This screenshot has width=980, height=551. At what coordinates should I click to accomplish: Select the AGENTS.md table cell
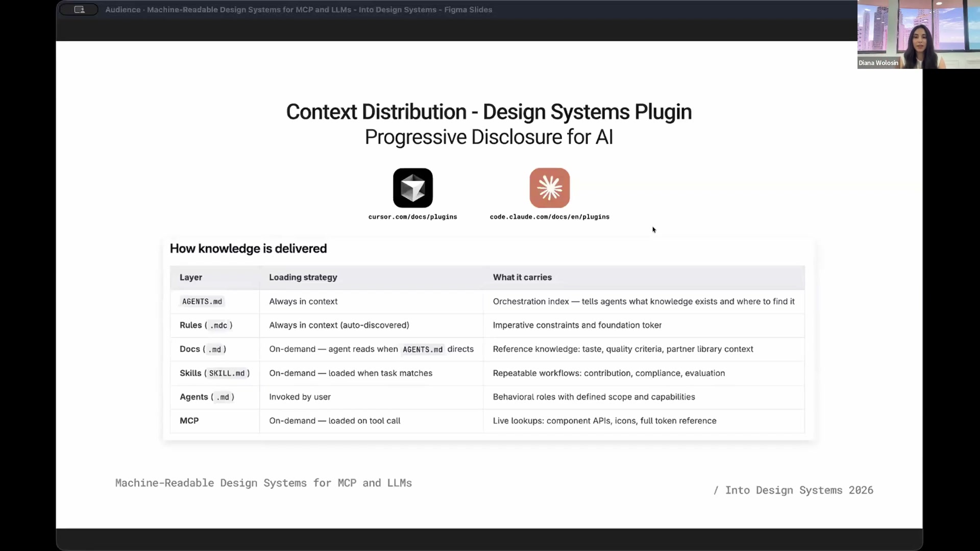[x=202, y=302]
